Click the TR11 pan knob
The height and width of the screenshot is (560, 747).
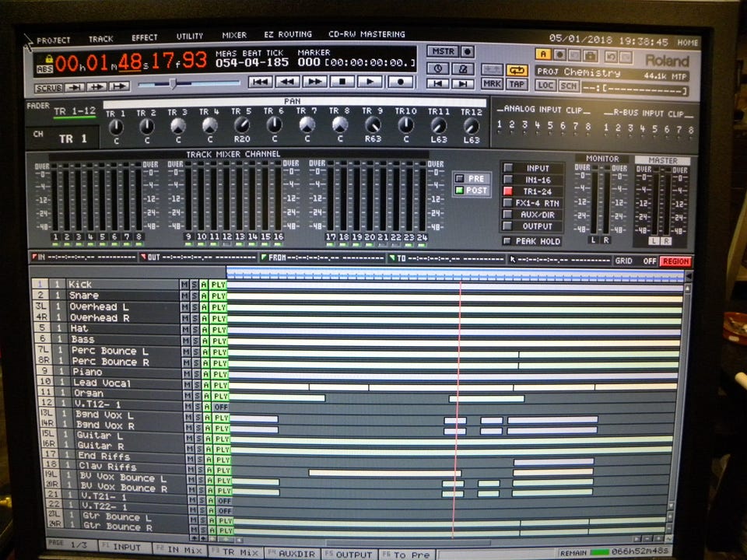pyautogui.click(x=438, y=126)
